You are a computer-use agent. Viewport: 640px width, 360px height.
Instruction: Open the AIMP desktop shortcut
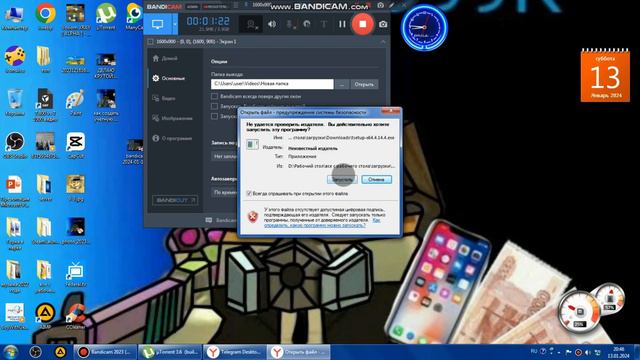click(x=45, y=316)
